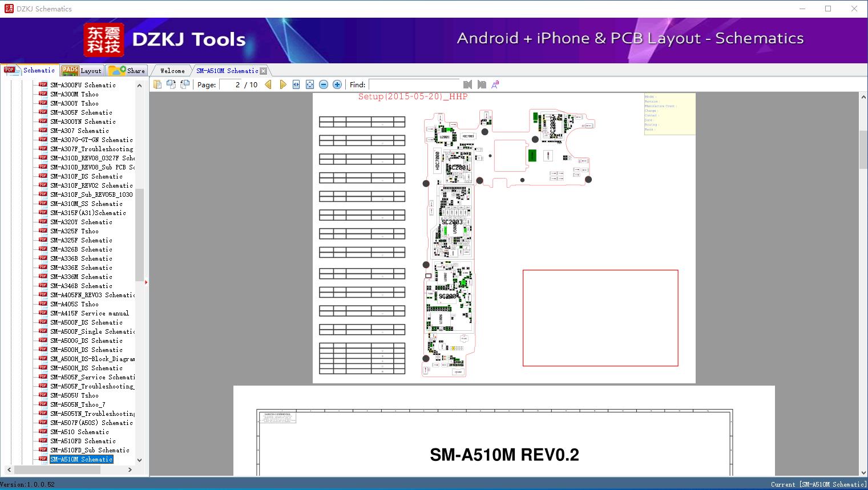Close the SM-A510M Schematic tab
Viewport: 868px width, 490px height.
263,71
